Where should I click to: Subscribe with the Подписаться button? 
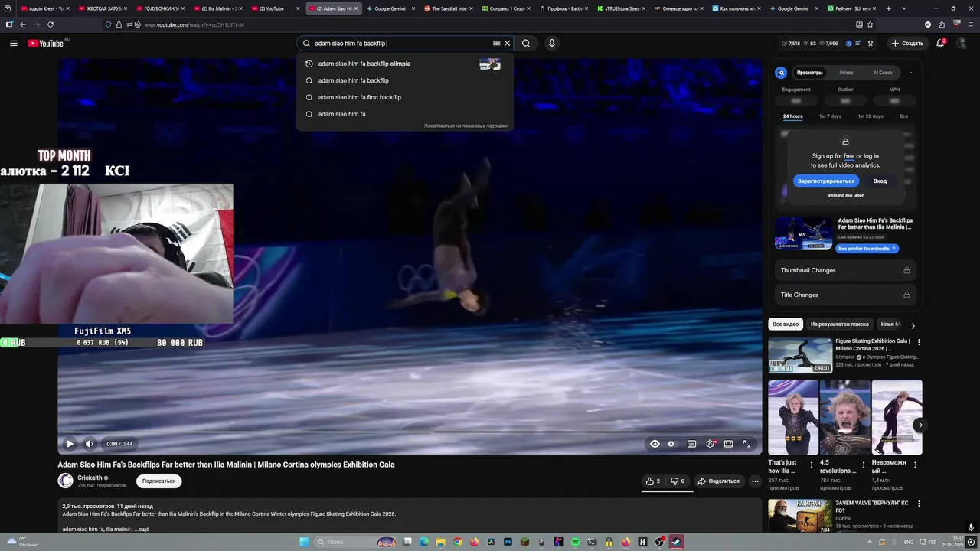(x=158, y=481)
